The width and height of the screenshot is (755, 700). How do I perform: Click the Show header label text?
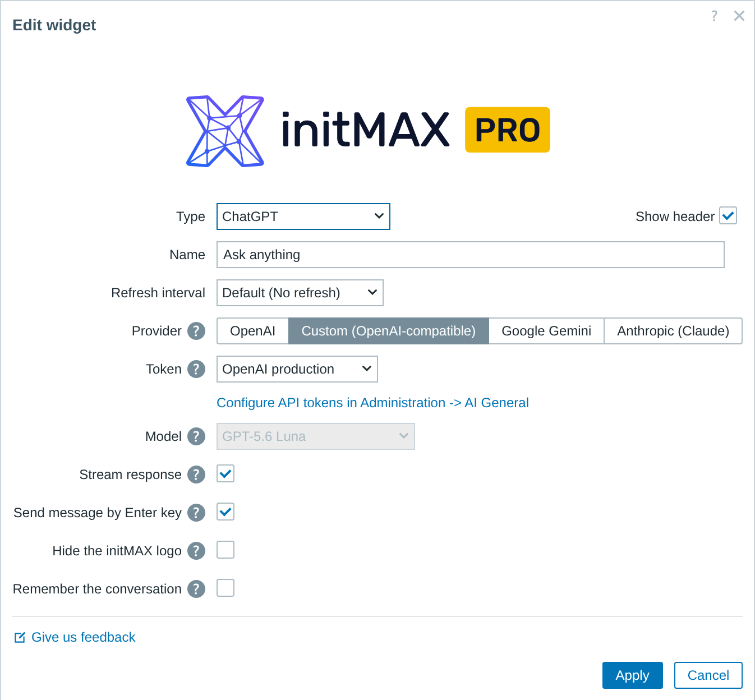[x=675, y=217]
